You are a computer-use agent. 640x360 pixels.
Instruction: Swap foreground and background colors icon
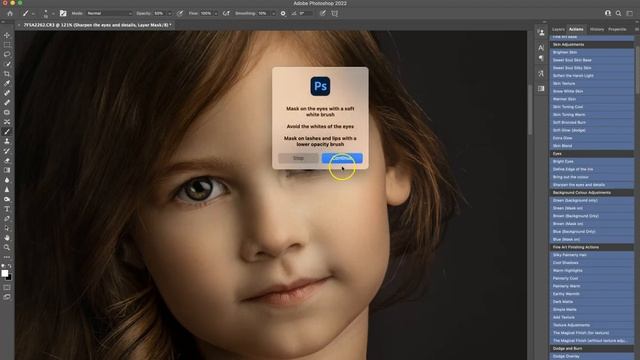[x=10, y=266]
